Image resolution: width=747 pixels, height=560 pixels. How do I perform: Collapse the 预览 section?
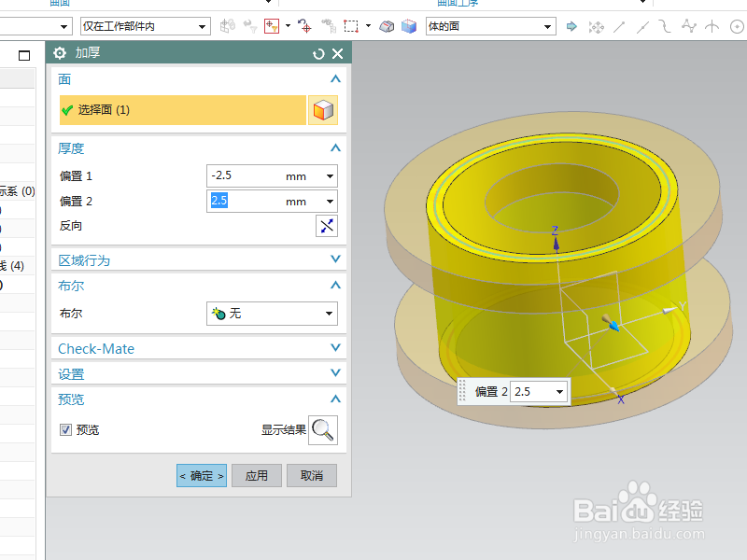click(335, 399)
